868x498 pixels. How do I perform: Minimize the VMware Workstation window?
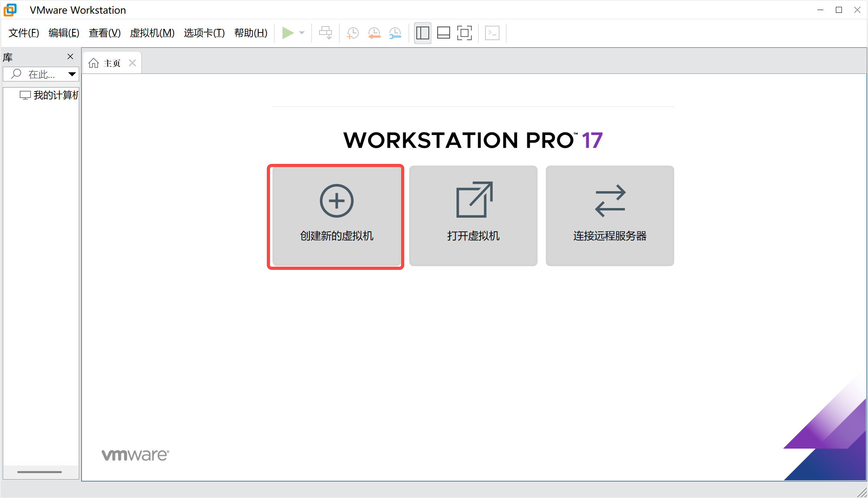pyautogui.click(x=821, y=10)
